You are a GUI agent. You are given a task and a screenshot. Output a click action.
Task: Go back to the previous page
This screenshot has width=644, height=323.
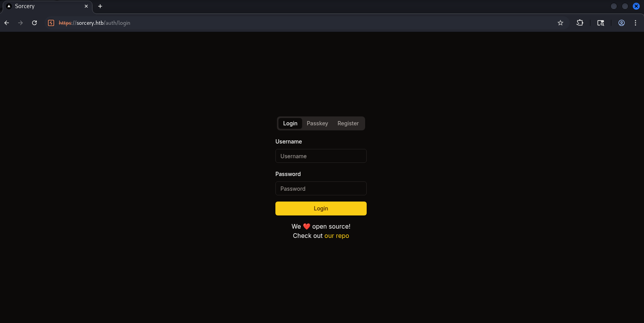coord(7,23)
